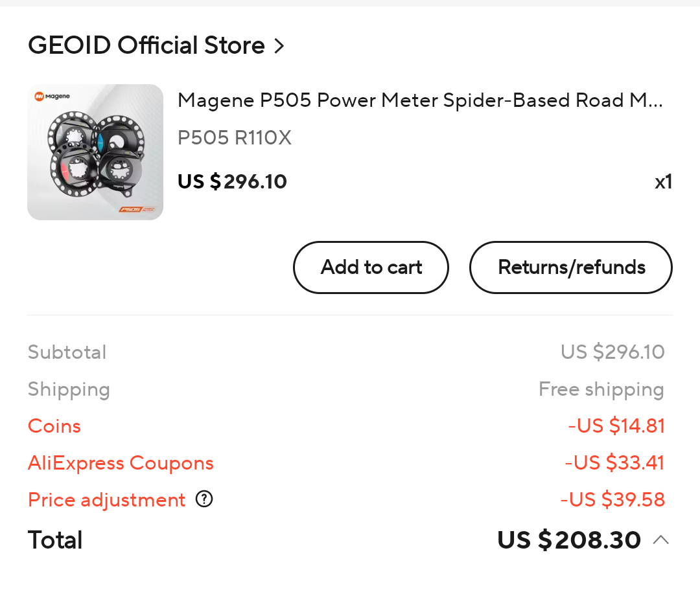Click the Coins discount amount -US $14.81
This screenshot has width=700, height=592.
tap(616, 426)
